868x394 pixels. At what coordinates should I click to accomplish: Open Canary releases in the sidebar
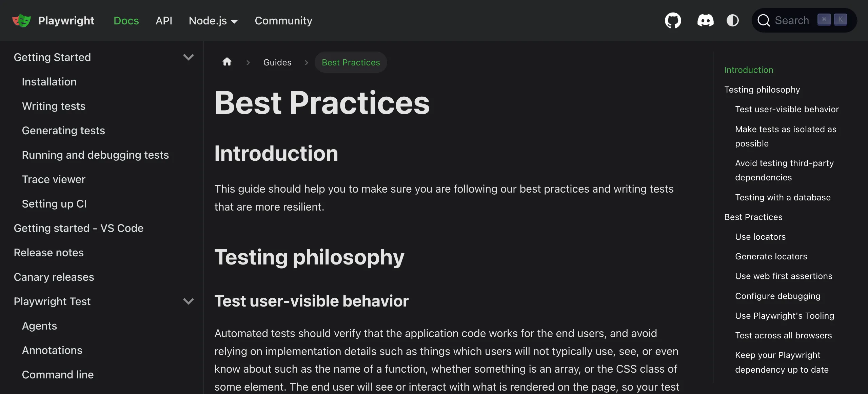54,277
